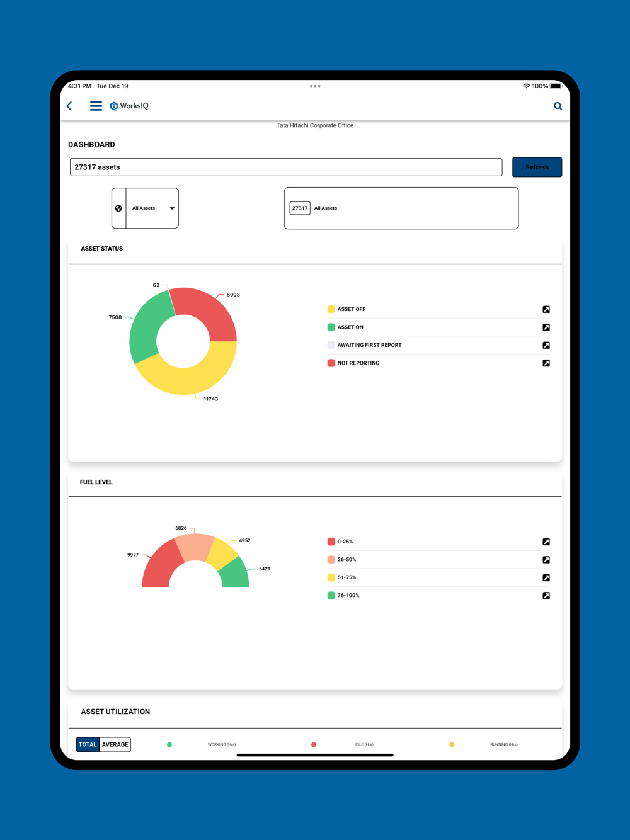Viewport: 630px width, 840px height.
Task: Click the RUNNING (Hrs) yellow legend dot
Action: tap(452, 744)
